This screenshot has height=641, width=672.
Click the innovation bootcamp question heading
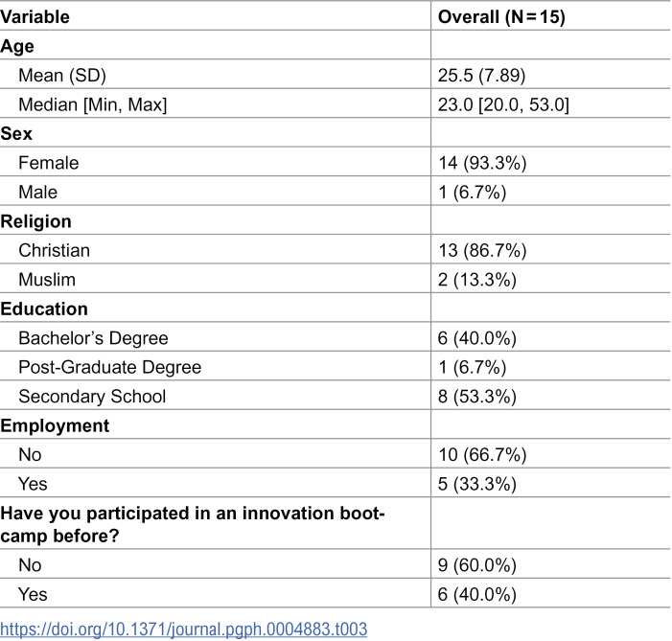pos(193,524)
